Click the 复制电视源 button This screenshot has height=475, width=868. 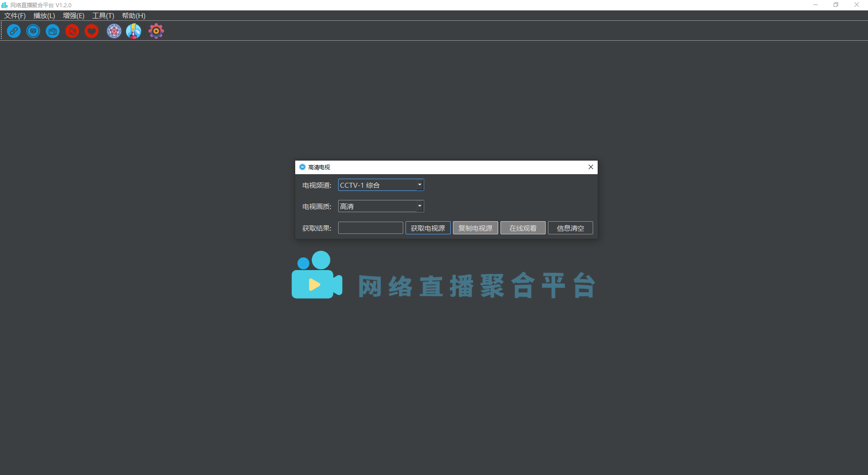click(476, 228)
